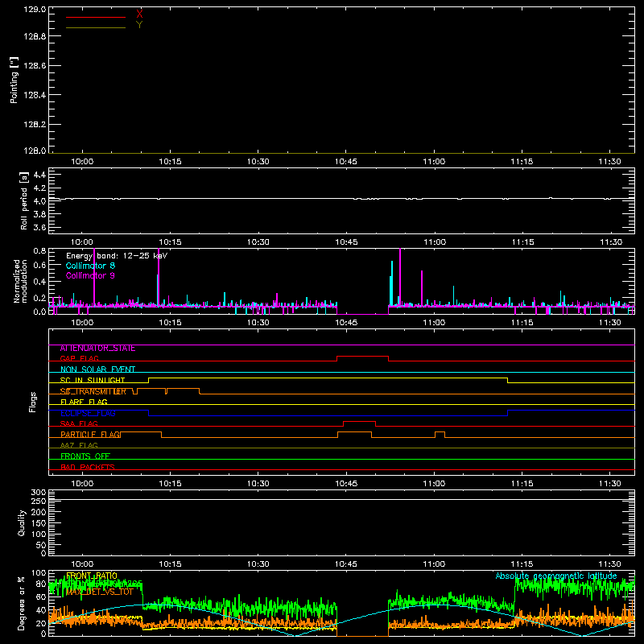Click the BAD_PACKETS flag label

[88, 467]
